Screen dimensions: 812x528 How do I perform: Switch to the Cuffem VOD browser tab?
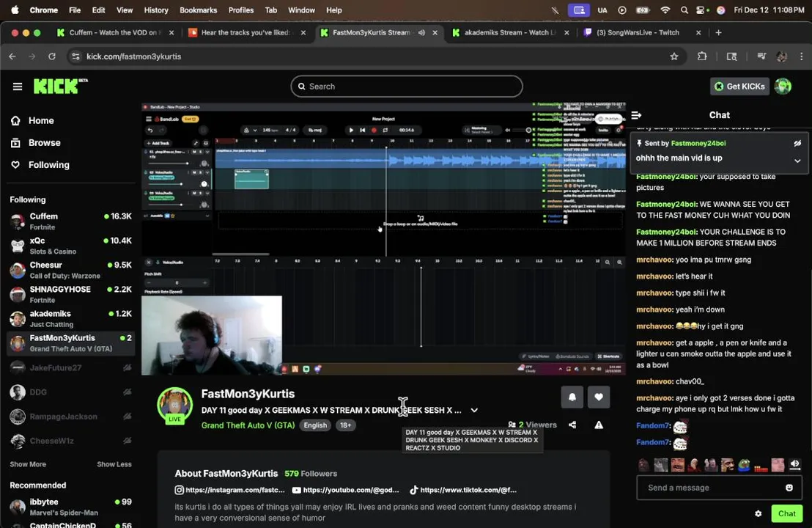(x=116, y=33)
